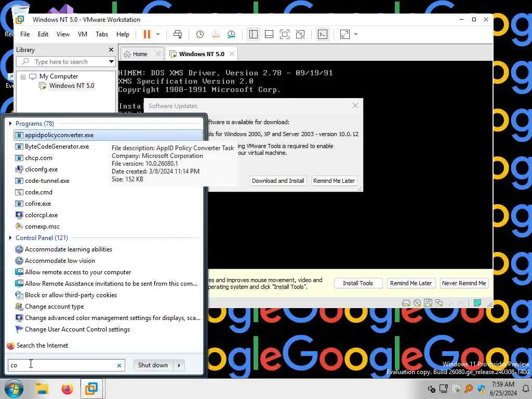This screenshot has width=532, height=399.
Task: Open Accommodate learning abilities result
Action: pos(108,249)
